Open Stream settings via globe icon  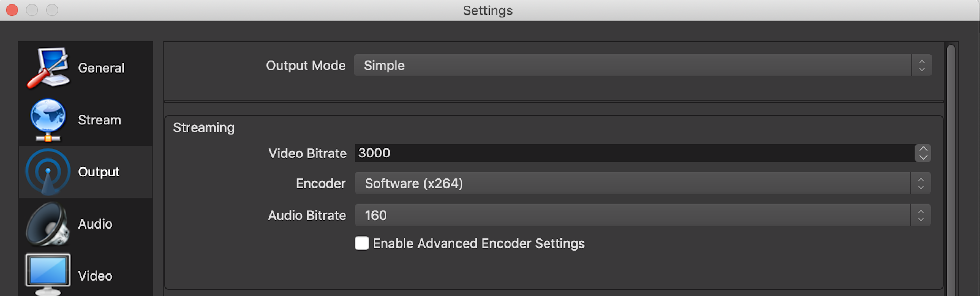point(48,120)
